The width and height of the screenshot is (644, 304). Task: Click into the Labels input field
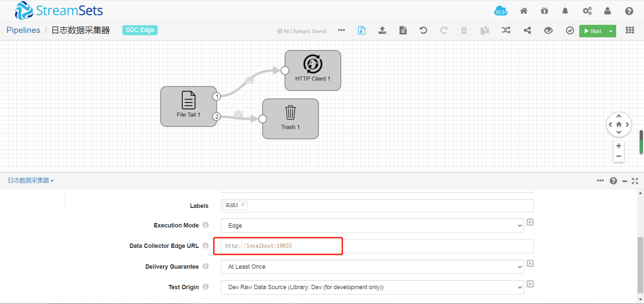377,206
